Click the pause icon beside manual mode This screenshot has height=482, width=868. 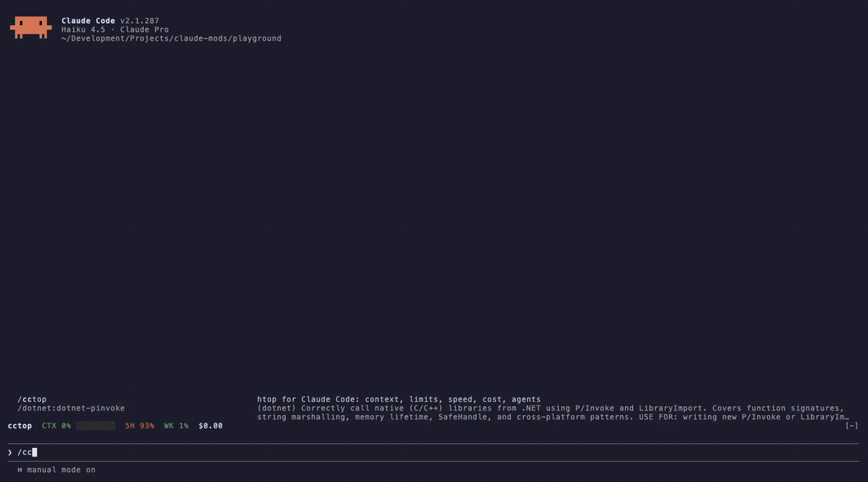point(20,470)
